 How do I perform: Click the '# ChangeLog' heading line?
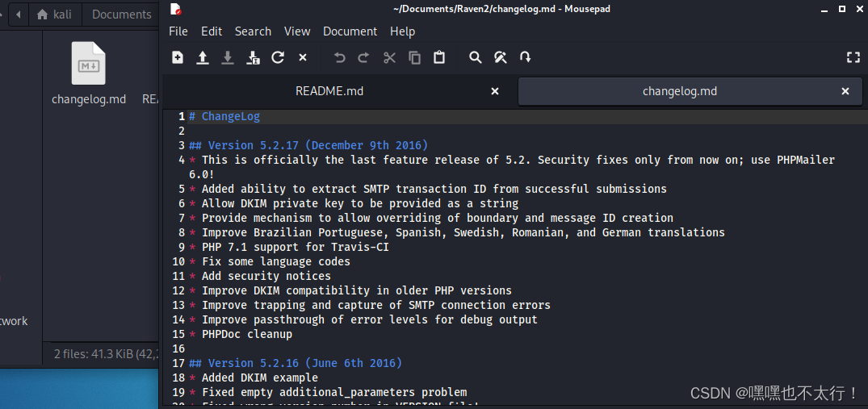(x=224, y=117)
